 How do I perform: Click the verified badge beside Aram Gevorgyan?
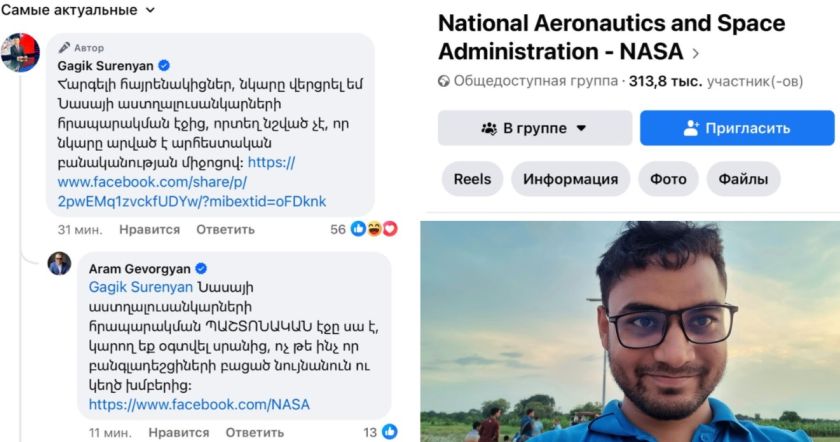point(200,269)
